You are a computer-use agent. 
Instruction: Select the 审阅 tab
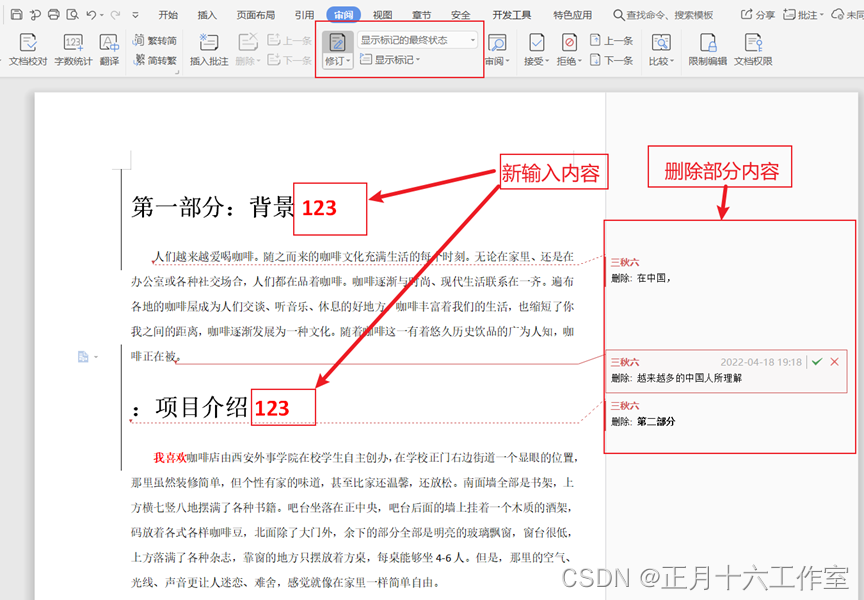point(343,15)
